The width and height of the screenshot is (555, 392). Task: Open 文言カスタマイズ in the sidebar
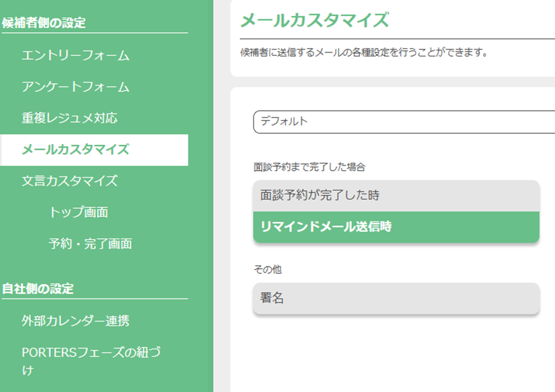[69, 181]
